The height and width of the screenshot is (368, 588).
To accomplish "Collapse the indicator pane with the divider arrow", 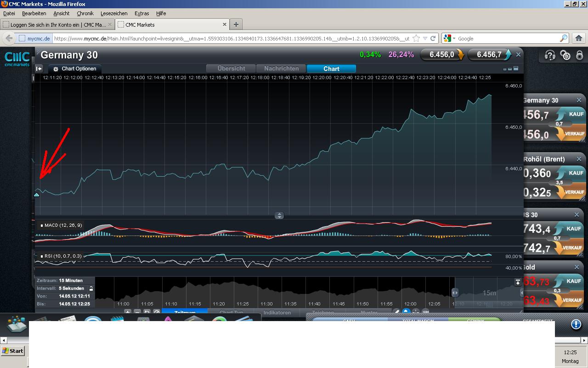I will [x=279, y=215].
